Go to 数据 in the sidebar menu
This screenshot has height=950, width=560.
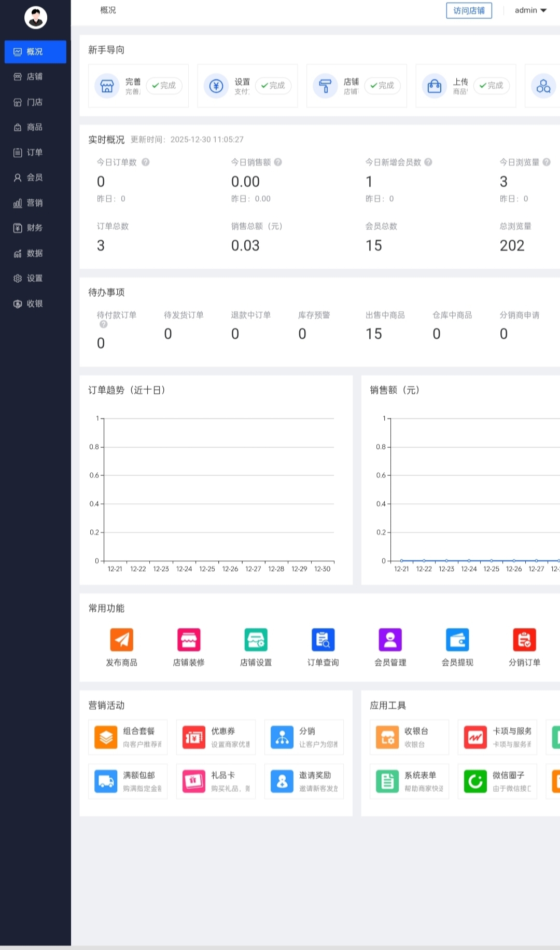35,253
